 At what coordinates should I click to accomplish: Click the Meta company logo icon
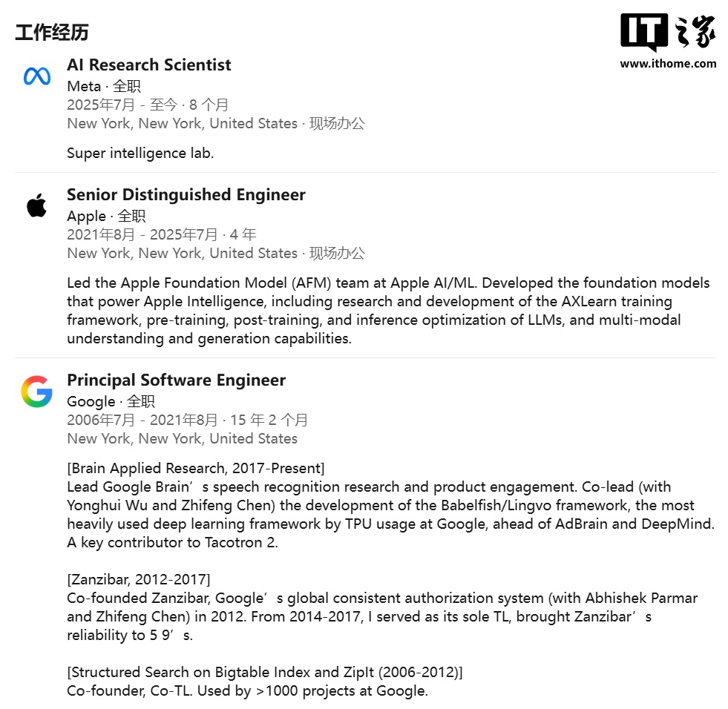[36, 76]
